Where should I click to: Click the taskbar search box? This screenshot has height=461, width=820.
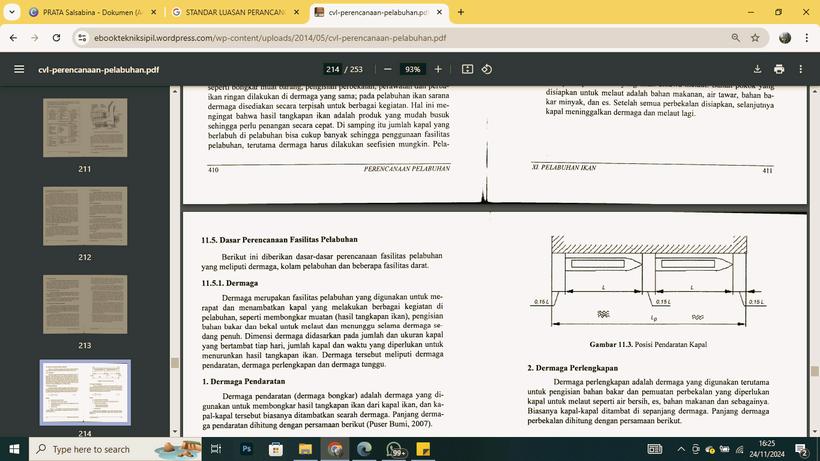click(115, 449)
